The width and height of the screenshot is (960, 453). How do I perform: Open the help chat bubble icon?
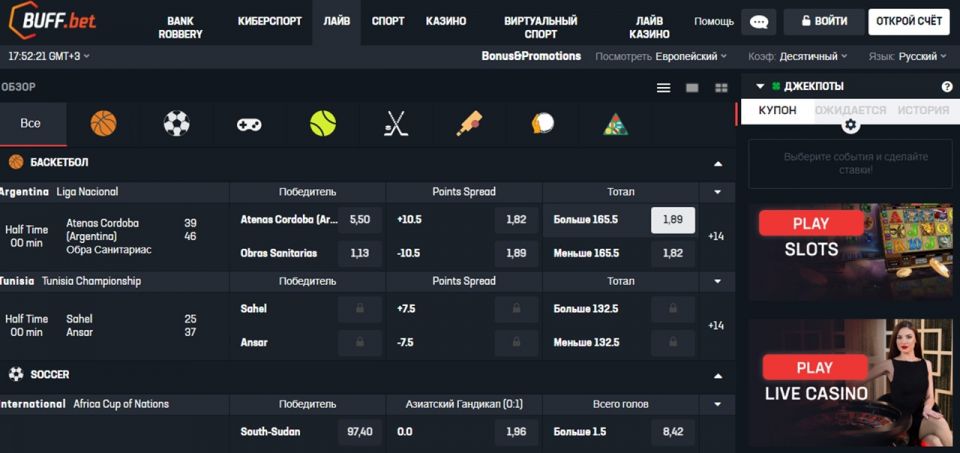coord(761,21)
